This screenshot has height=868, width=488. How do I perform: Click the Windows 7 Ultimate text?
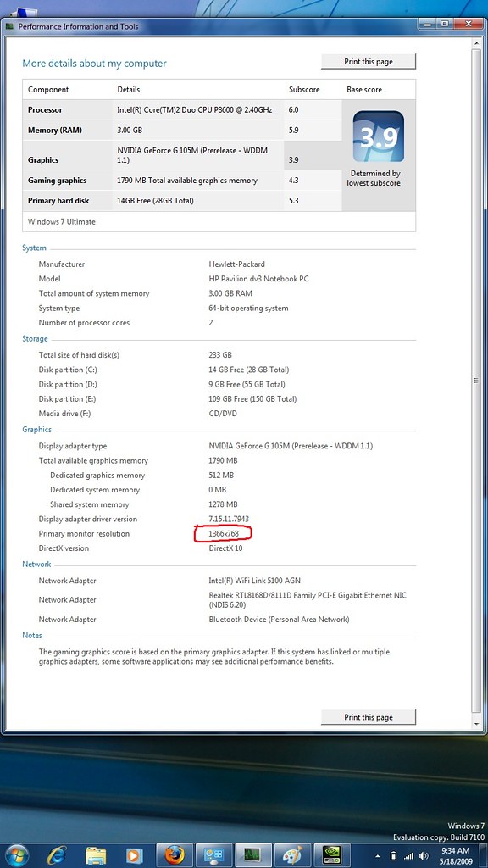click(x=61, y=221)
